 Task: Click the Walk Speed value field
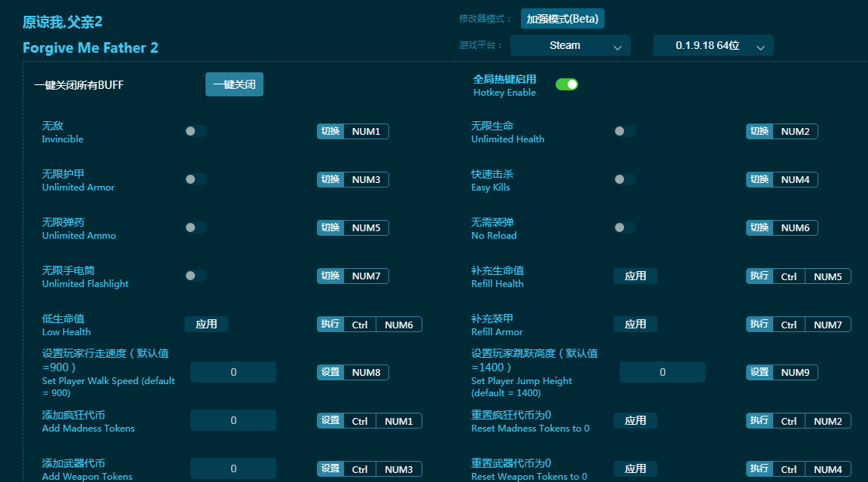click(233, 372)
